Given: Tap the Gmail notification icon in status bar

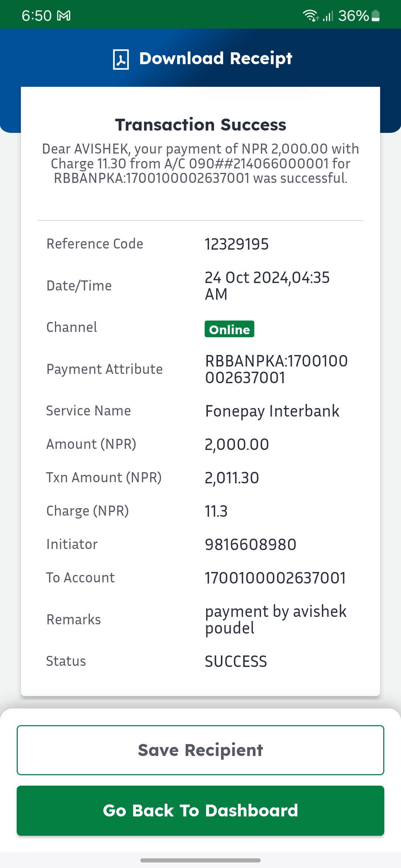Looking at the screenshot, I should 64,16.
